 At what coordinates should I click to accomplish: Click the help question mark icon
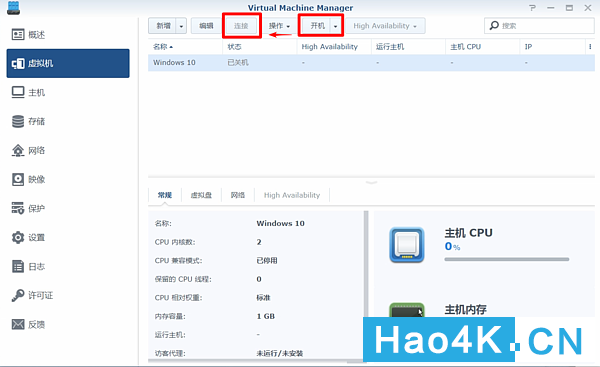(x=532, y=8)
